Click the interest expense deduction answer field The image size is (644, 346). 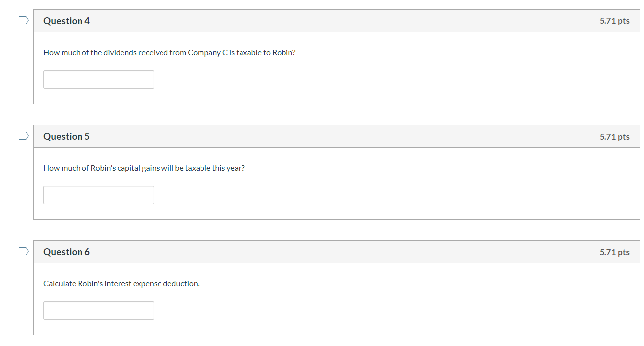coord(98,310)
